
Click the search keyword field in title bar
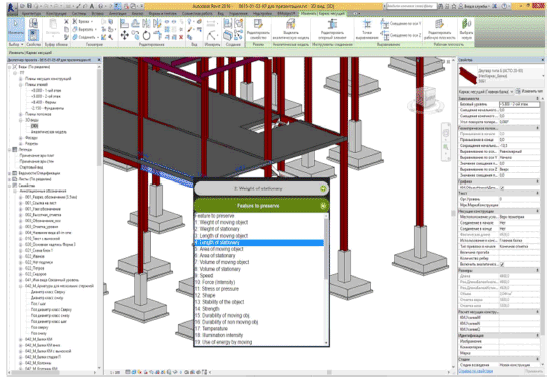click(411, 6)
